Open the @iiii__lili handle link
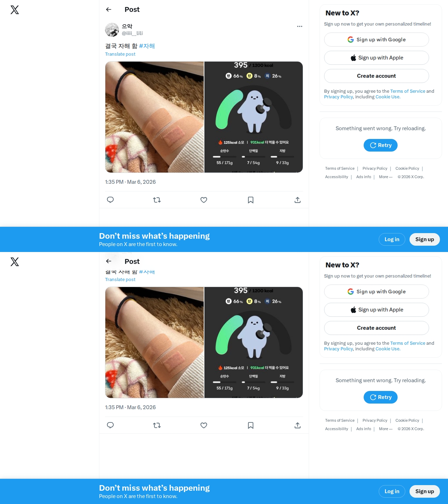This screenshot has width=448, height=504. coord(132,33)
